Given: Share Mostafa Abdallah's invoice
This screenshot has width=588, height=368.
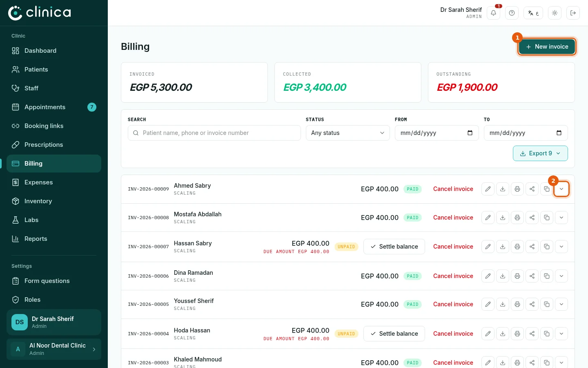Looking at the screenshot, I should pyautogui.click(x=532, y=218).
